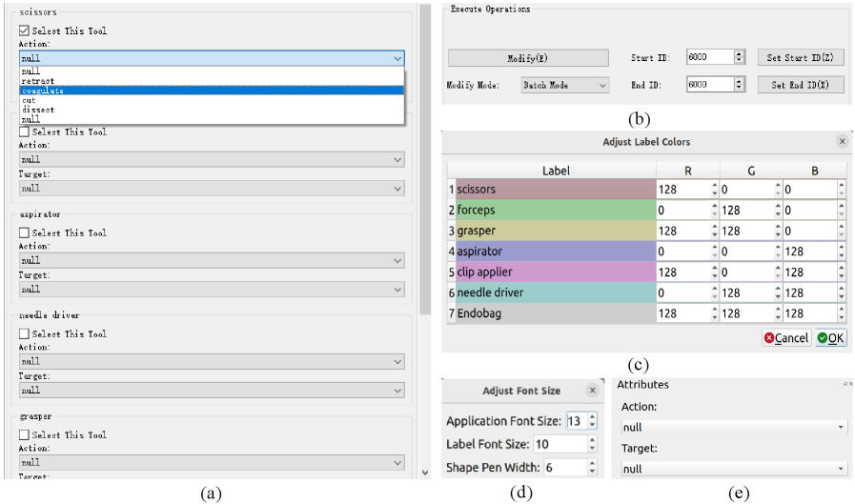The image size is (855, 504).
Task: Check Select This Tool for needle driver
Action: click(25, 333)
